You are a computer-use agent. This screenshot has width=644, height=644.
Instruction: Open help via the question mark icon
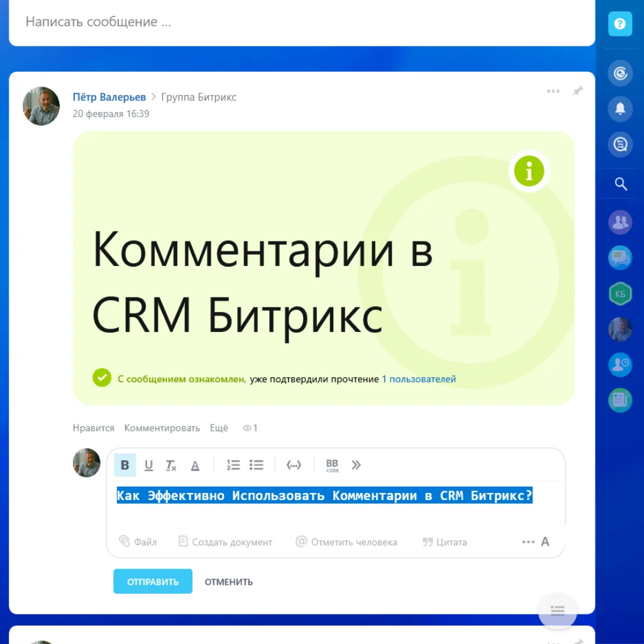(x=620, y=24)
